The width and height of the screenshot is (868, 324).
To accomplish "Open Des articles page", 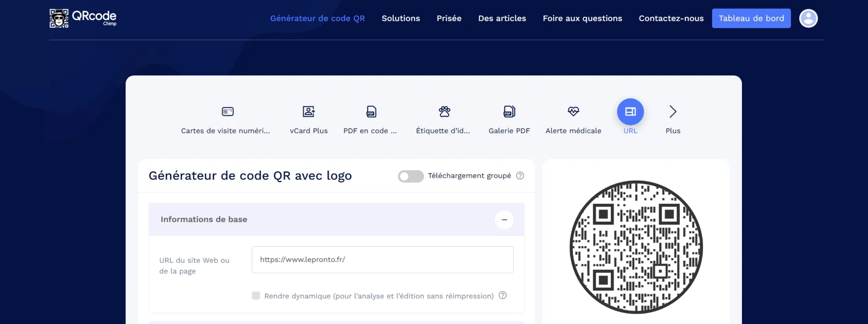I will (x=502, y=18).
